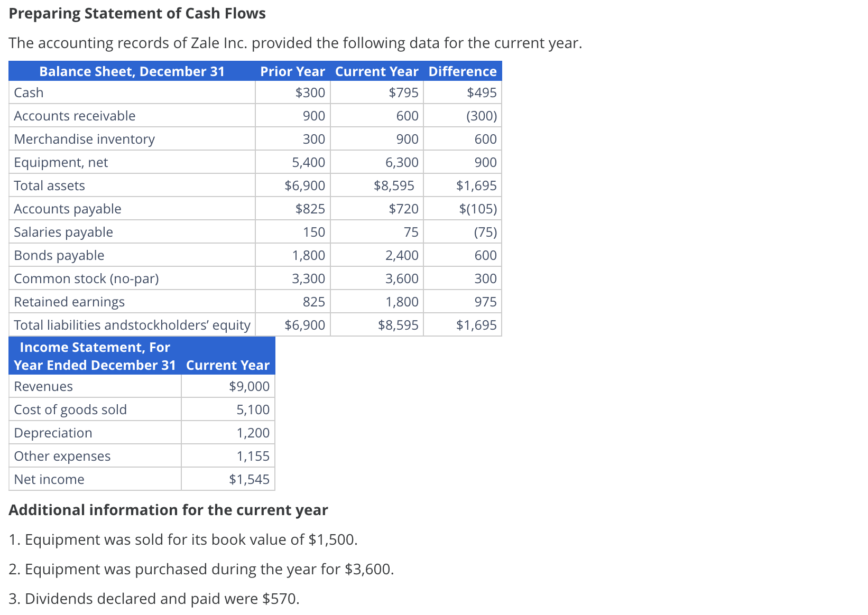
Task: Click the Equipment, net value of 6,300
Action: tap(404, 162)
